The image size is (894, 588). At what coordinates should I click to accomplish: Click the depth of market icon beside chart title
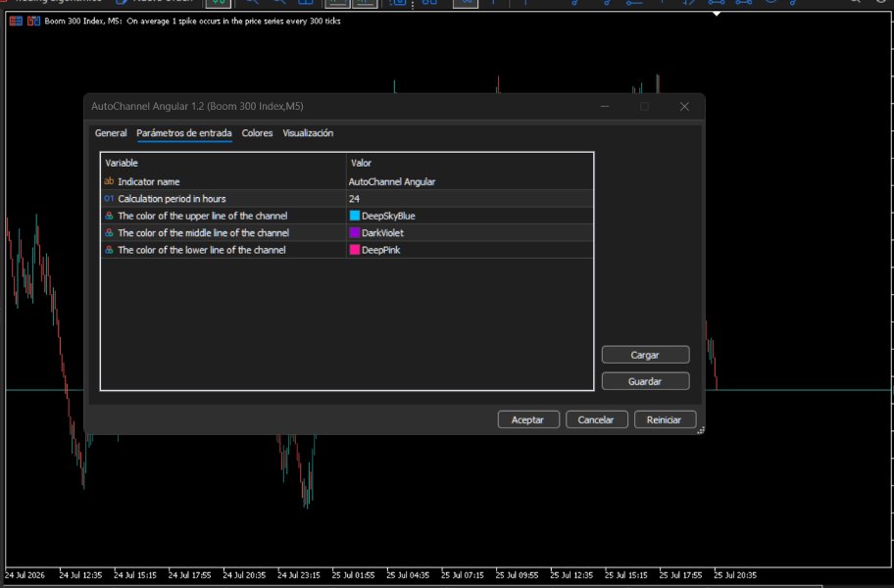(x=33, y=22)
